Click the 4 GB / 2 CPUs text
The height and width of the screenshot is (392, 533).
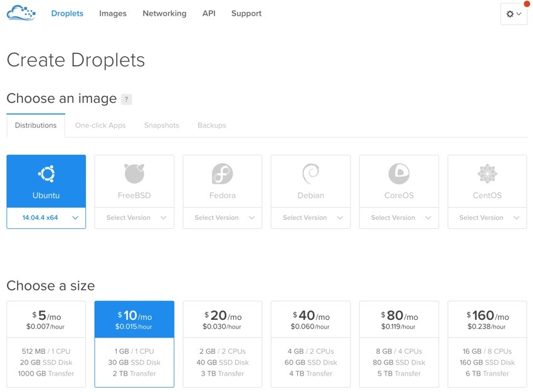coord(310,351)
